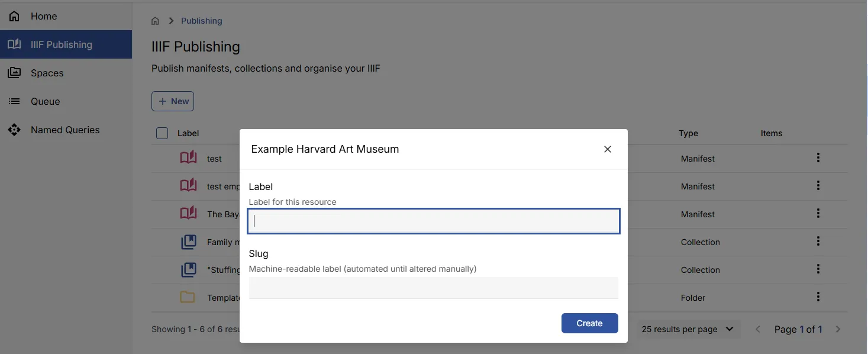Viewport: 868px width, 354px height.
Task: Open the kebab menu for the test Manifest
Action: (818, 157)
